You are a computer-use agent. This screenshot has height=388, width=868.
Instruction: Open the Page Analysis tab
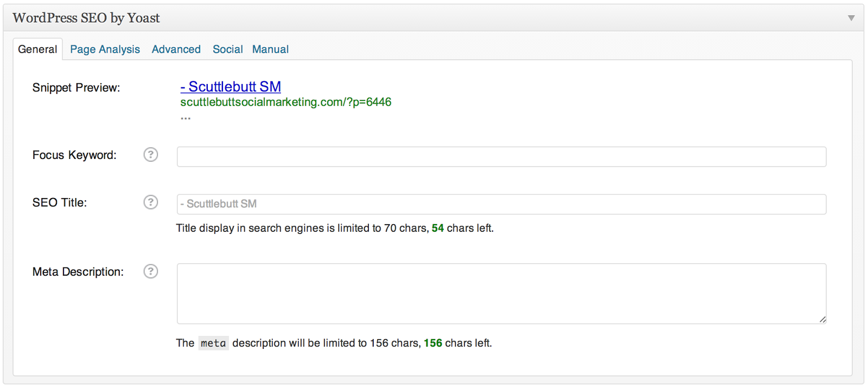(x=105, y=49)
